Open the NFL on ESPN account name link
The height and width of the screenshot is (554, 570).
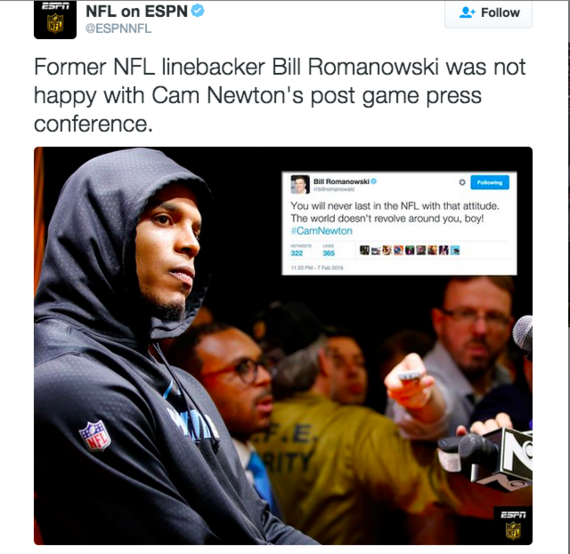[x=137, y=12]
